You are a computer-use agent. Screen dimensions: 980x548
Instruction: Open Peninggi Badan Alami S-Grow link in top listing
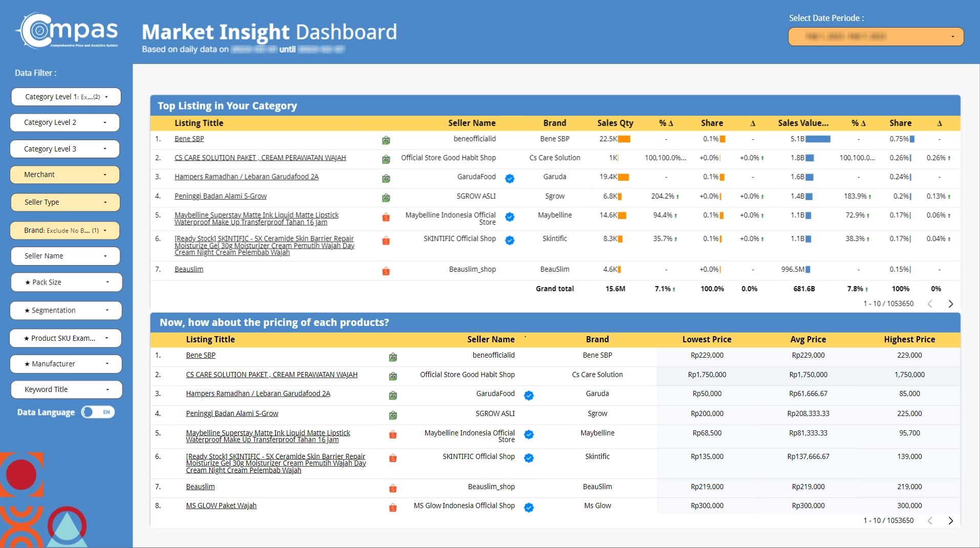221,196
